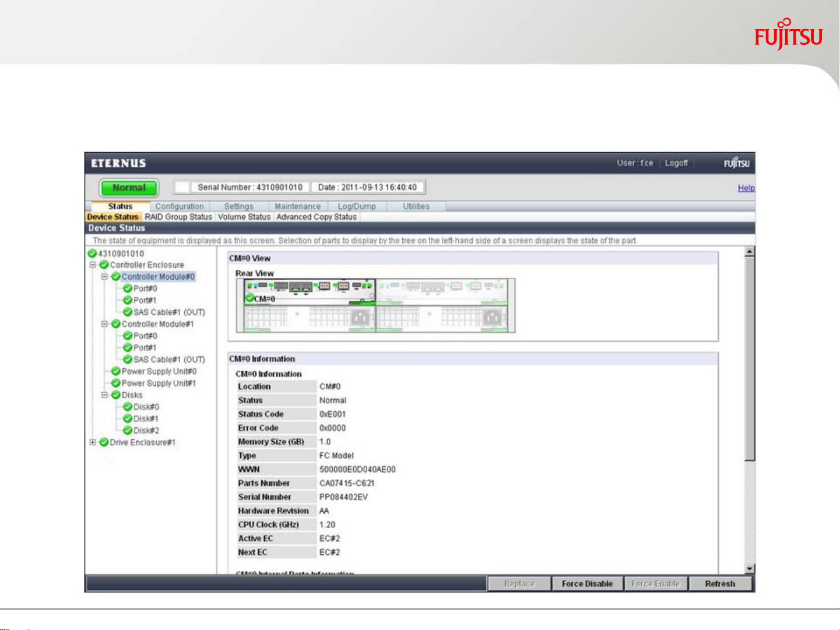Image resolution: width=840 pixels, height=630 pixels.
Task: Click the greyed-out Replace button
Action: 519,584
